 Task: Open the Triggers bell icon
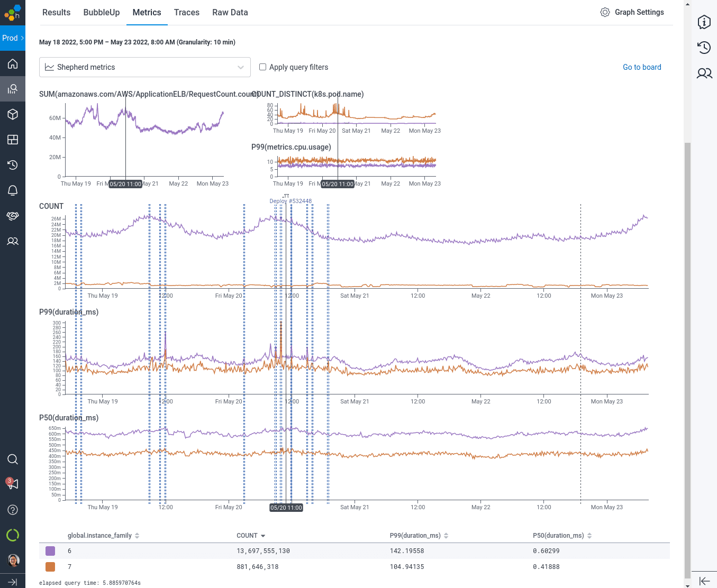[x=13, y=190]
